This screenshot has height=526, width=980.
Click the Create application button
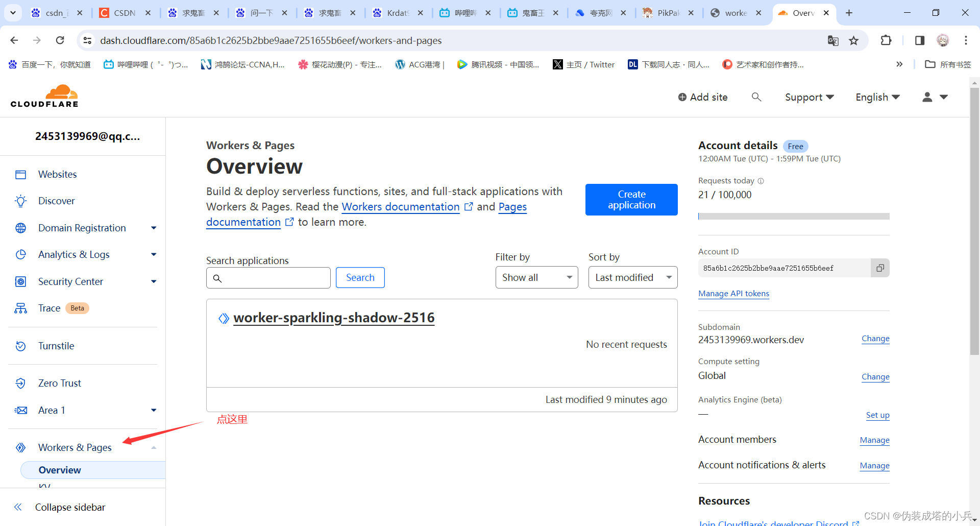[x=631, y=200]
